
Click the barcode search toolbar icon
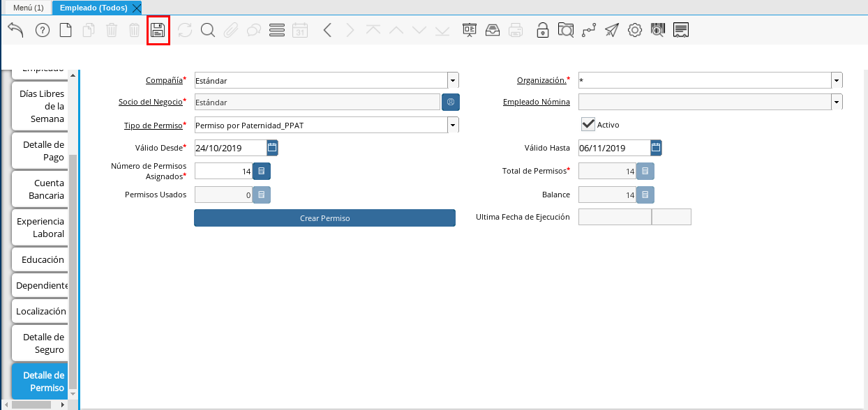(658, 30)
